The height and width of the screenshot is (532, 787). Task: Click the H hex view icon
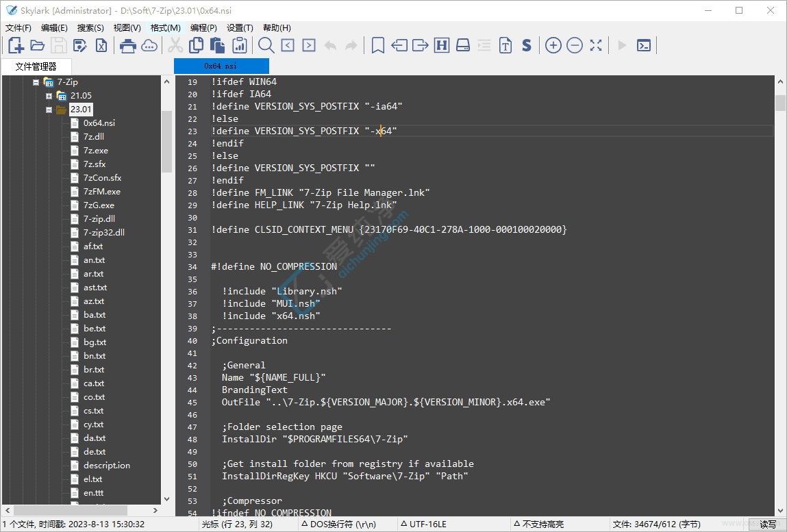point(442,46)
